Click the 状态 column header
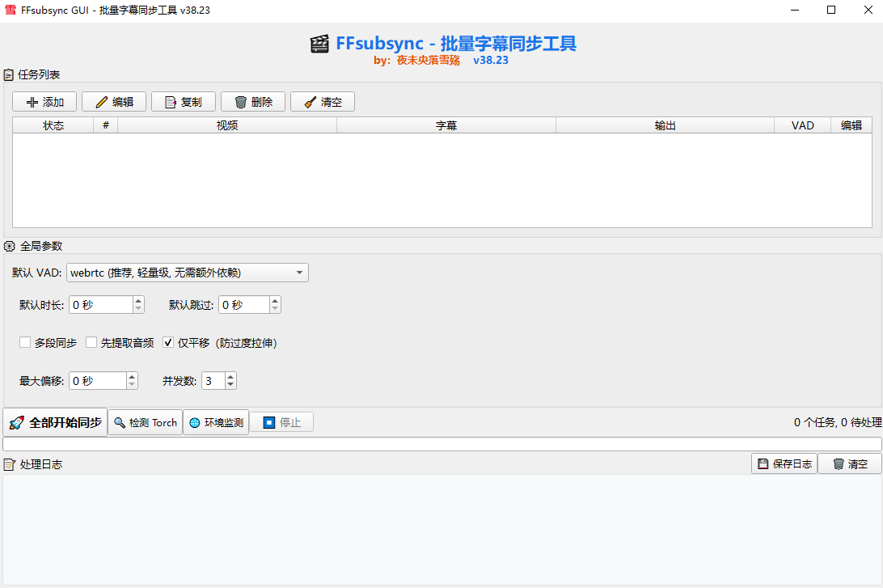Screen dimensions: 883x588 53,125
